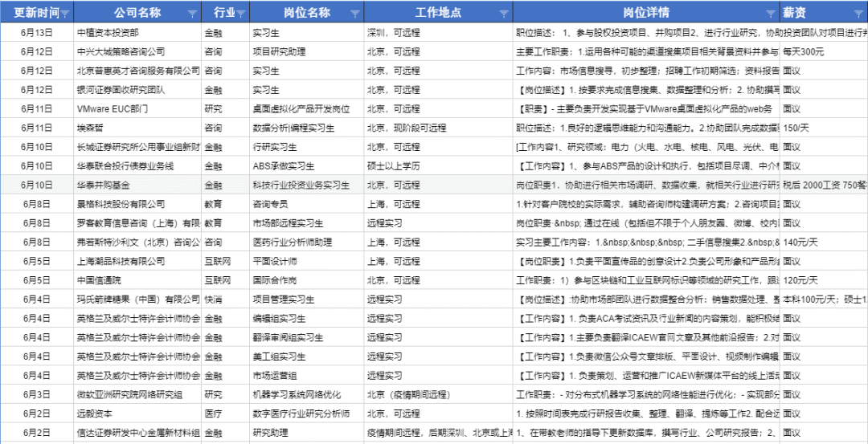868x444 pixels.
Task: Select the 6月13日 date cell
Action: click(36, 33)
